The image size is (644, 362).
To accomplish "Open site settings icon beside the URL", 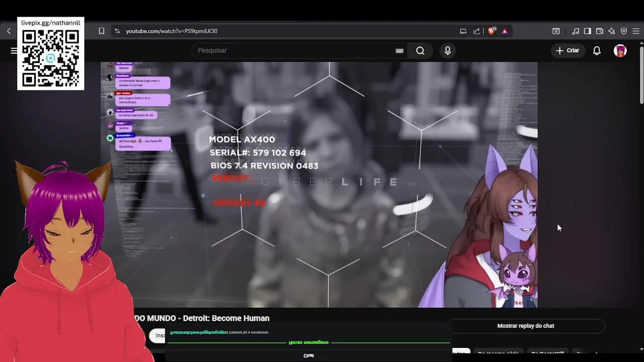I will tap(117, 31).
